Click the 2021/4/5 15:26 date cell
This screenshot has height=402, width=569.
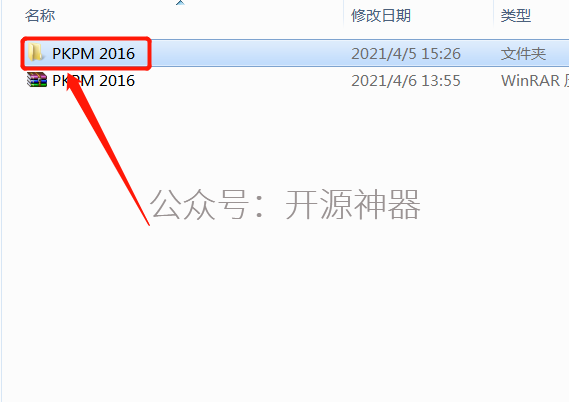point(406,54)
